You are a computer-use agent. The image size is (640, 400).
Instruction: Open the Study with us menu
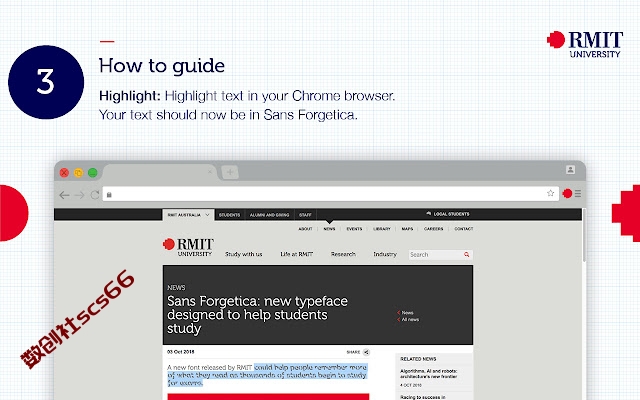[x=244, y=254]
